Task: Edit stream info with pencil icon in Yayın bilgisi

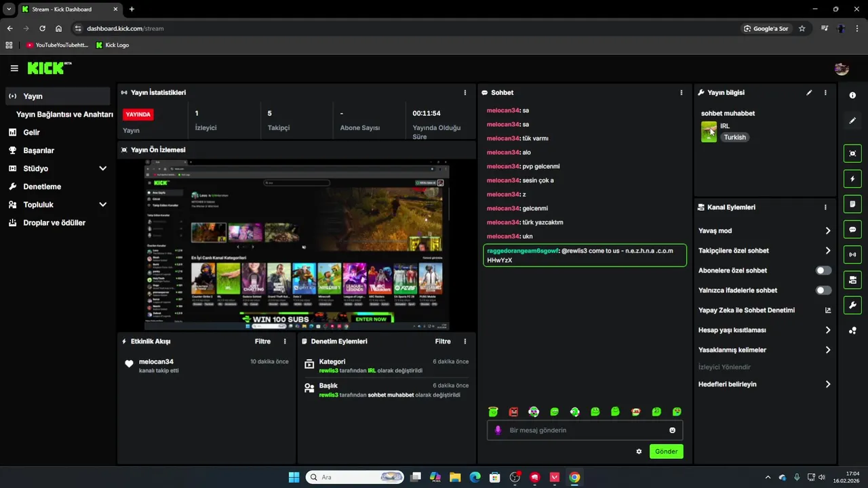Action: (809, 93)
